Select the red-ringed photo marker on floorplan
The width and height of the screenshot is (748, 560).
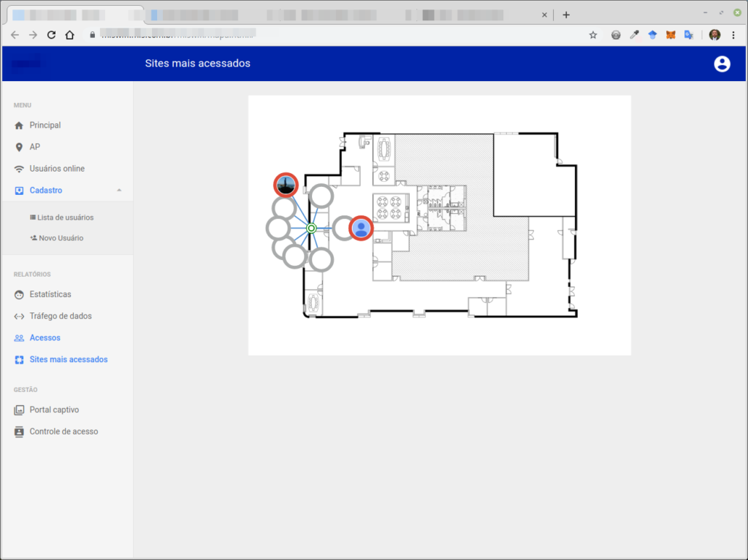[286, 185]
